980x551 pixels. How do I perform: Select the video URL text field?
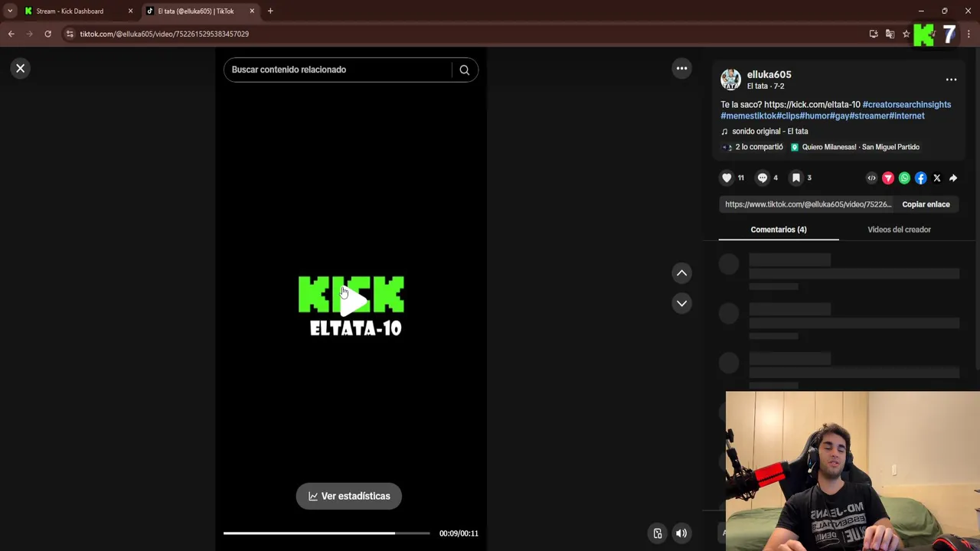click(x=808, y=204)
